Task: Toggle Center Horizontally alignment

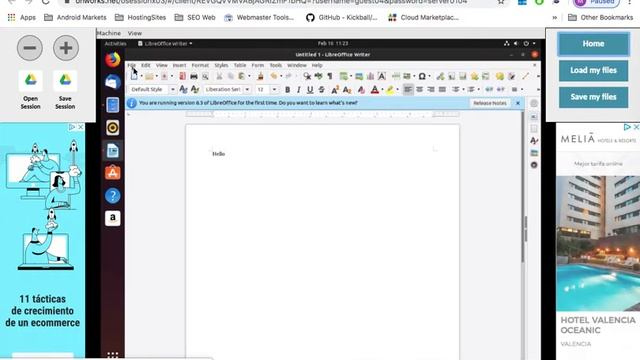Action: (419, 89)
